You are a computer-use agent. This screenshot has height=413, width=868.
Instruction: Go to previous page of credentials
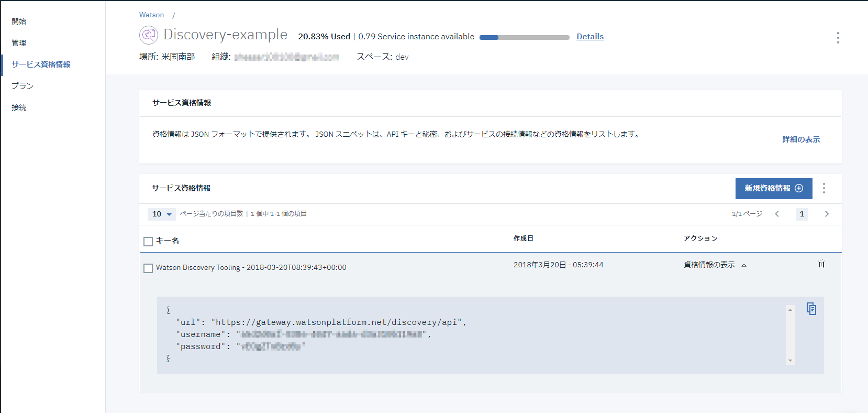777,214
